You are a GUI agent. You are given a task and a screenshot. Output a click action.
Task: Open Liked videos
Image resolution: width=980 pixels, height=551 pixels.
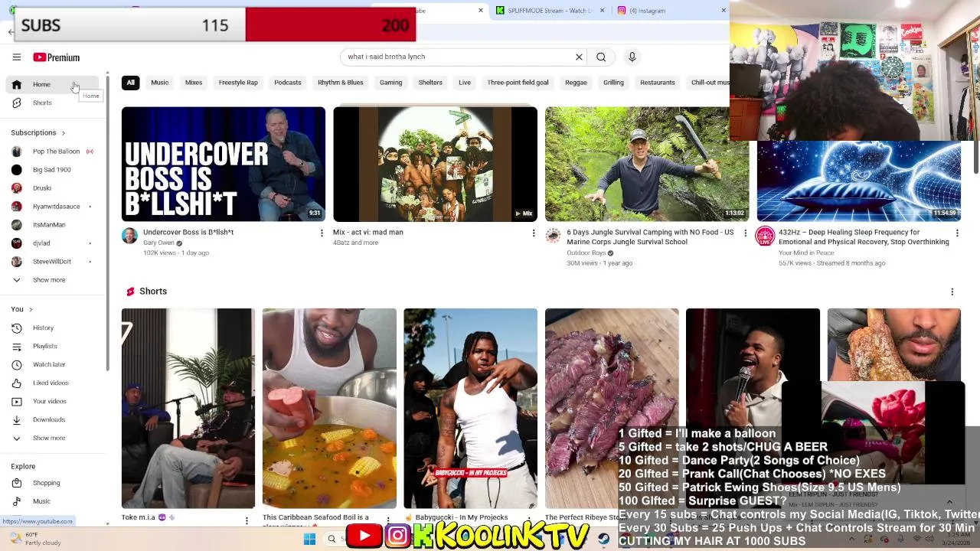tap(52, 383)
